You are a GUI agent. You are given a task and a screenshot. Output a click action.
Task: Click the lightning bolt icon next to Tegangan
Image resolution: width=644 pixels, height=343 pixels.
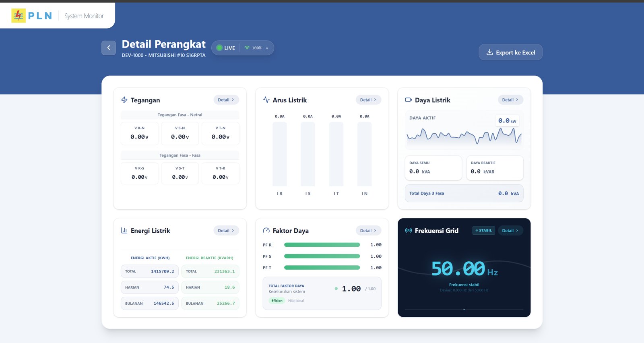pyautogui.click(x=124, y=100)
